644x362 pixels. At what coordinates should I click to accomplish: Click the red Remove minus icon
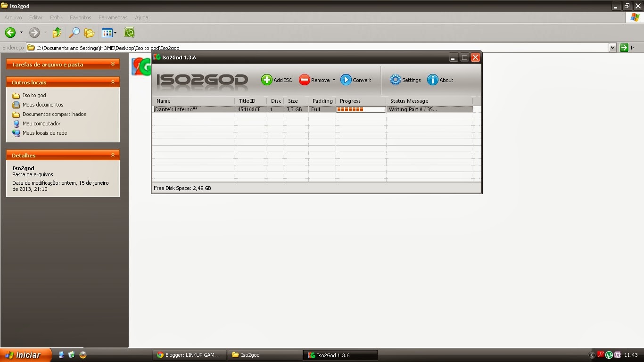coord(305,80)
